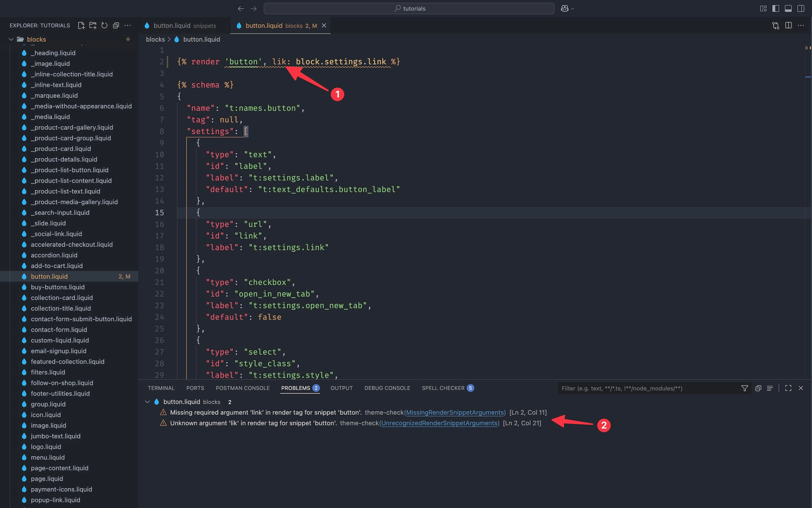Switch problems view to table mode
The image size is (812, 508).
pos(770,388)
